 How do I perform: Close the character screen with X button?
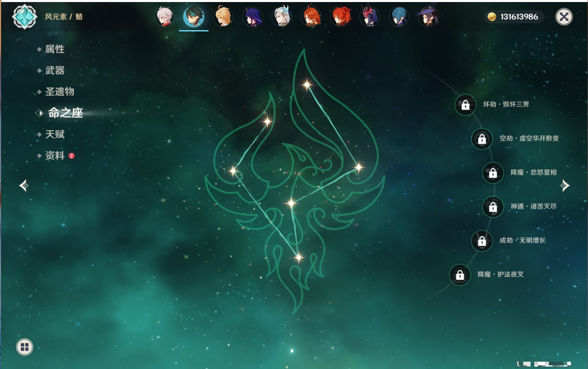point(564,17)
